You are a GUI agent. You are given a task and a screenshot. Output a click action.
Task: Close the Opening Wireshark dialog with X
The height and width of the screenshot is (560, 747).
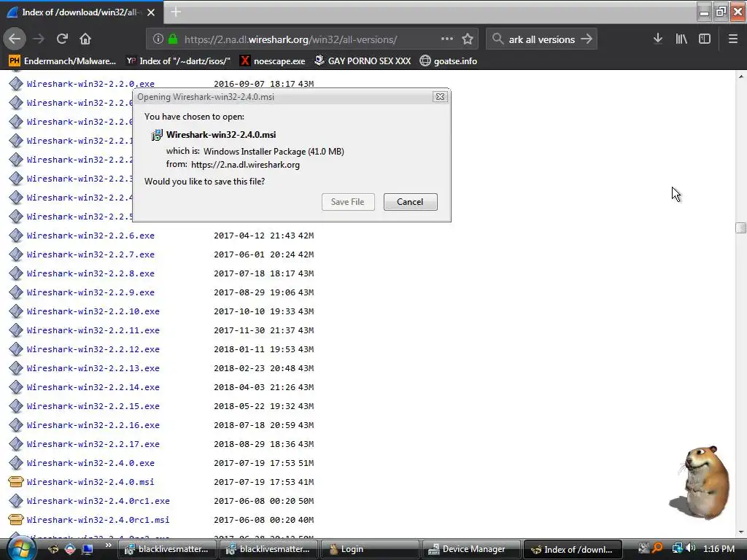(x=440, y=97)
